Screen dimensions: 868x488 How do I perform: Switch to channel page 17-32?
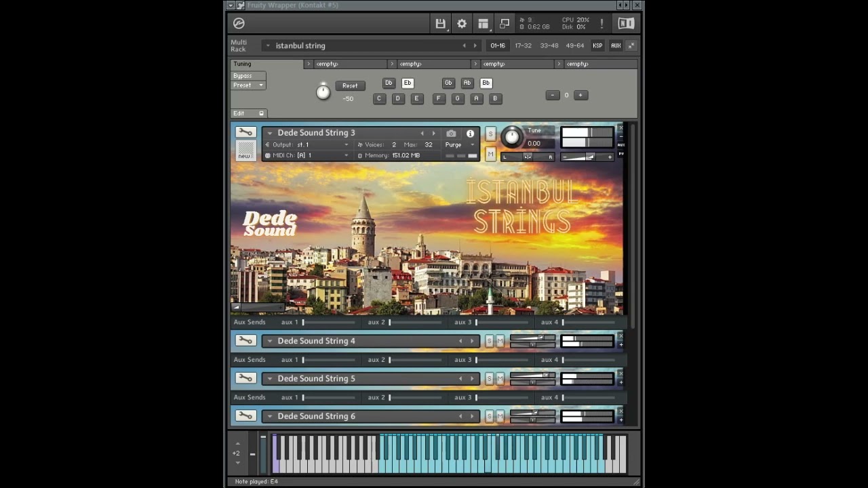click(x=523, y=45)
